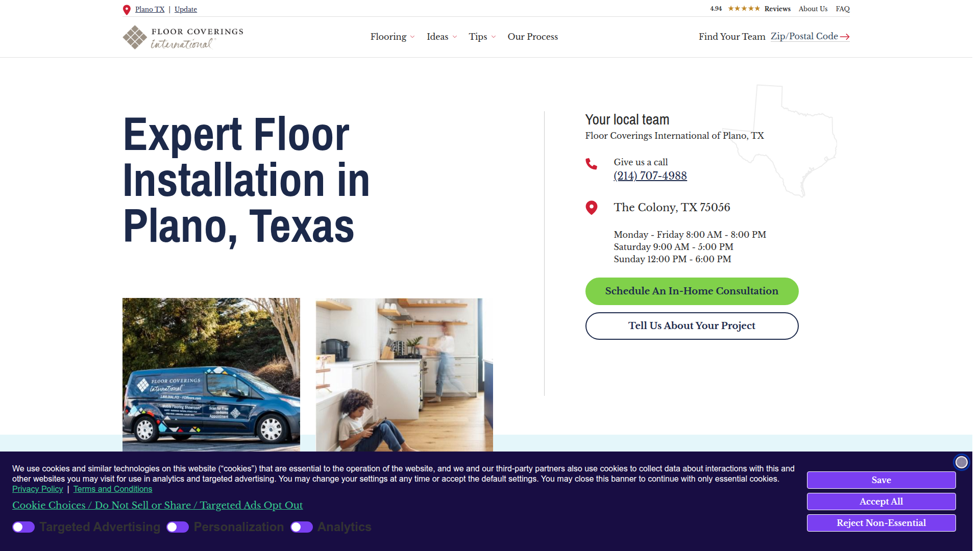Open the Tips navigation item
Image resolution: width=980 pixels, height=551 pixels.
478,37
